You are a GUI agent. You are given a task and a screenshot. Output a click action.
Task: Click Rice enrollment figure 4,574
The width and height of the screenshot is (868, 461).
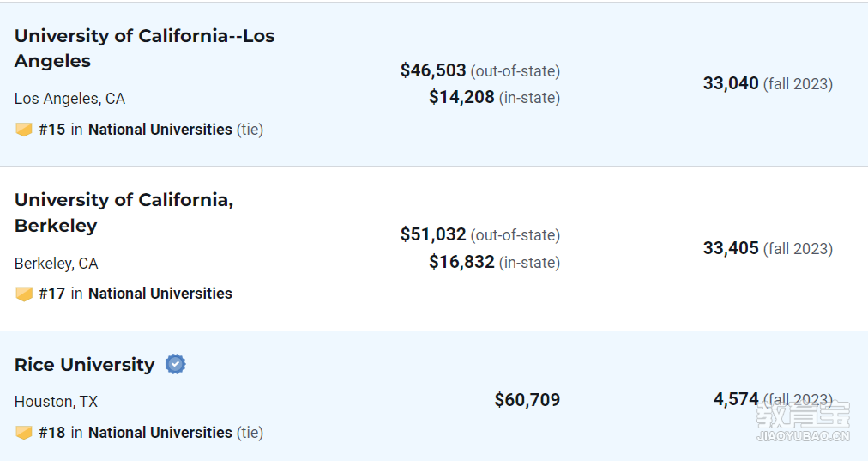click(736, 399)
